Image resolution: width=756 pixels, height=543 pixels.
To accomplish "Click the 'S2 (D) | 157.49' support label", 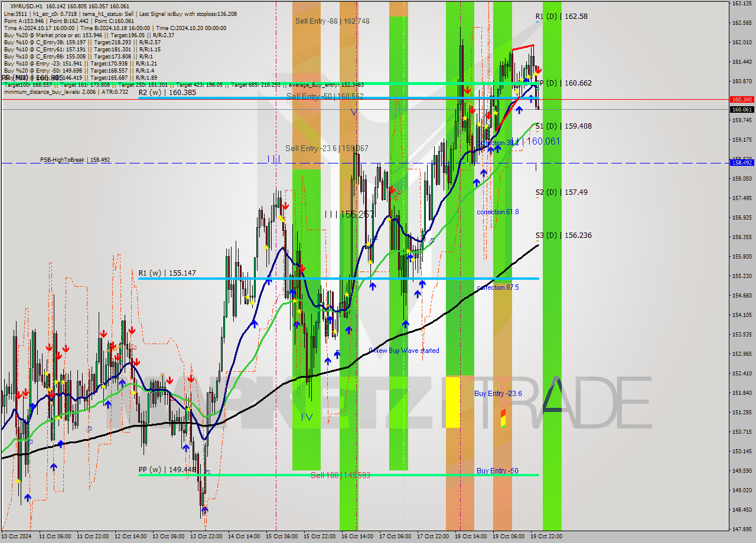I will click(x=561, y=192).
